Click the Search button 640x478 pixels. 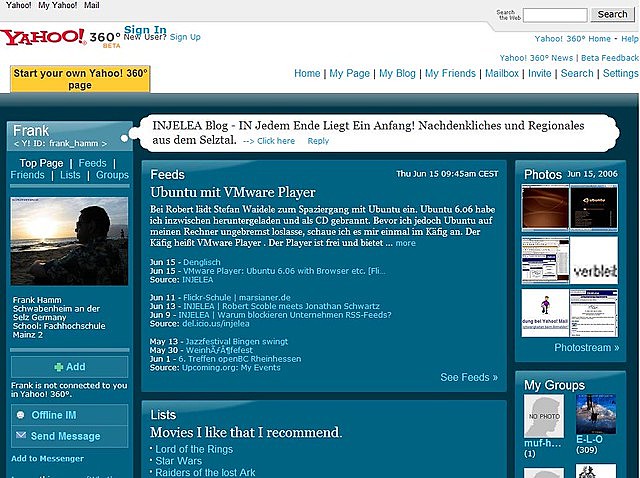[x=612, y=14]
